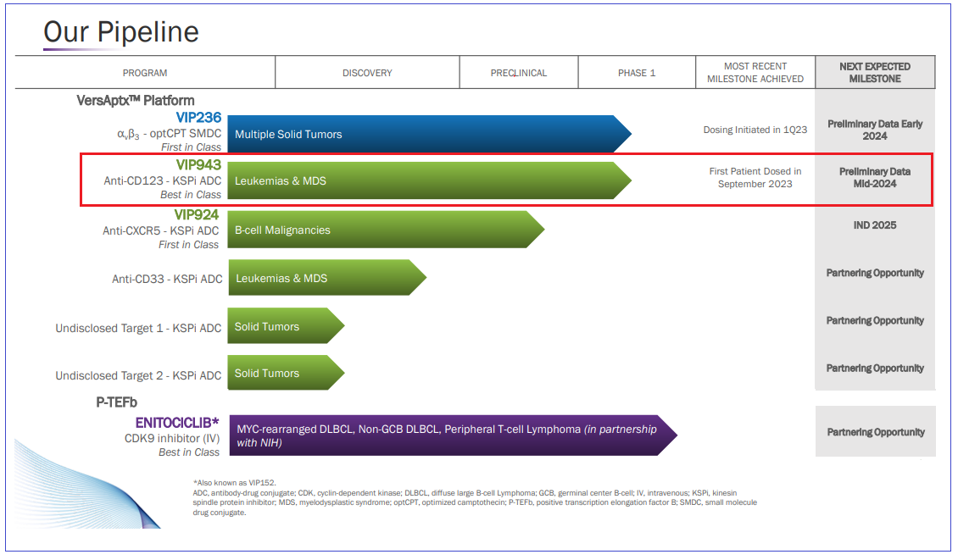Click the Preliminary Data Early 2024 cell
The width and height of the screenshot is (958, 560).
(x=875, y=130)
